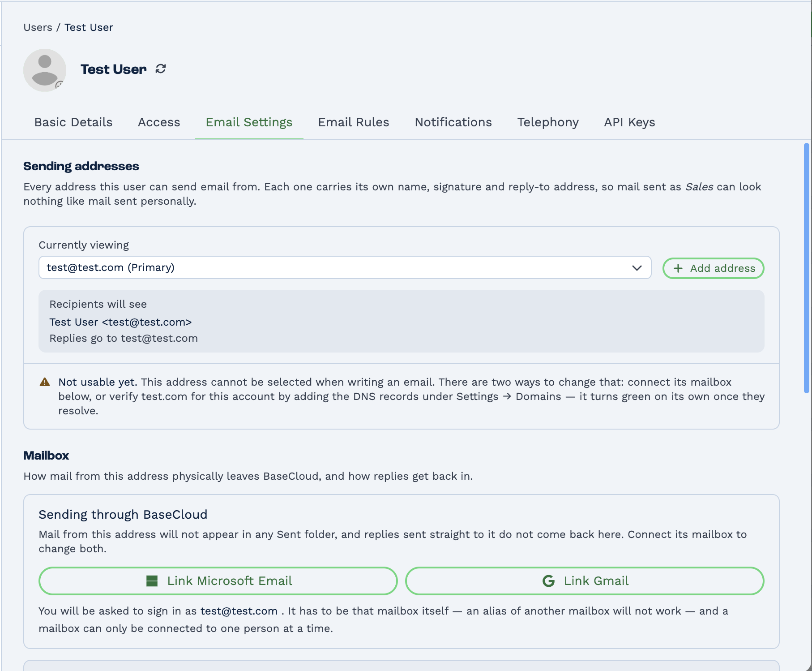Click 'Sending through BaseCloud' title
812x671 pixels.
[x=123, y=514]
